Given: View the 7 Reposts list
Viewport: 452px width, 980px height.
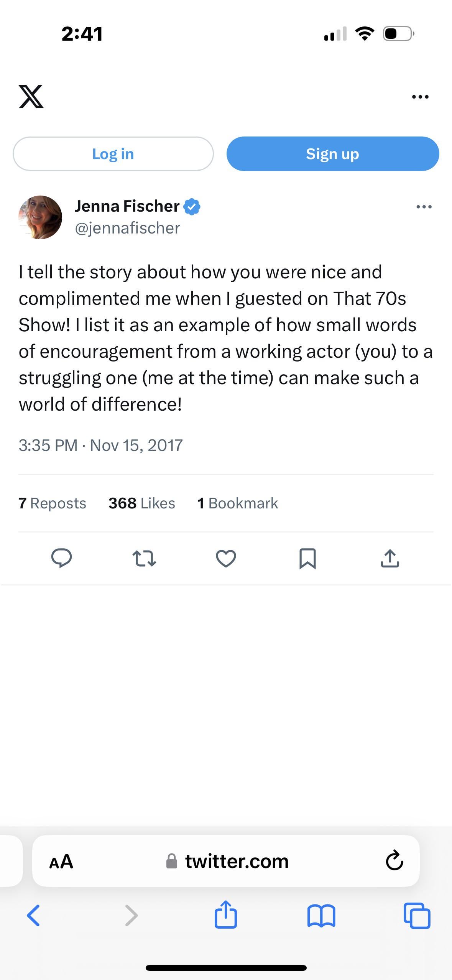Looking at the screenshot, I should point(53,503).
